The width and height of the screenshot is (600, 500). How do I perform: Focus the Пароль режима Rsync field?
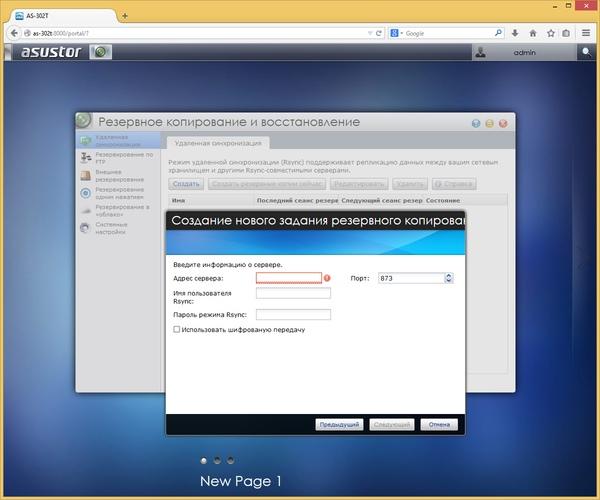pos(293,314)
